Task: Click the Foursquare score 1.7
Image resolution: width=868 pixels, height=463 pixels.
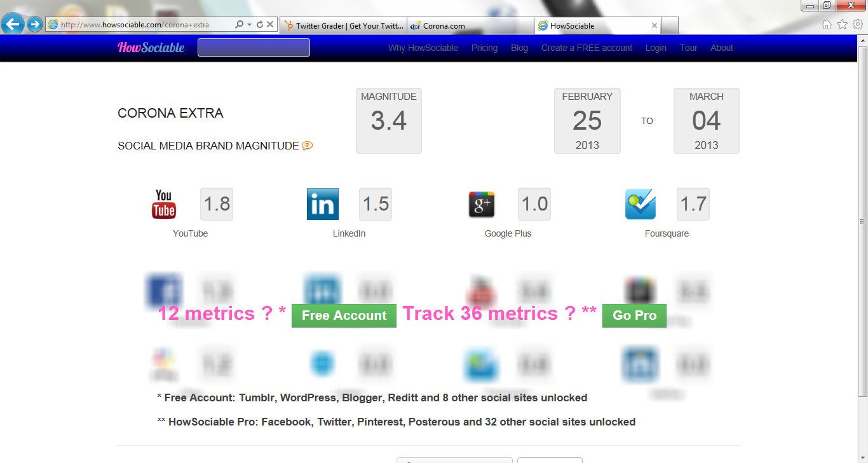Action: [693, 204]
